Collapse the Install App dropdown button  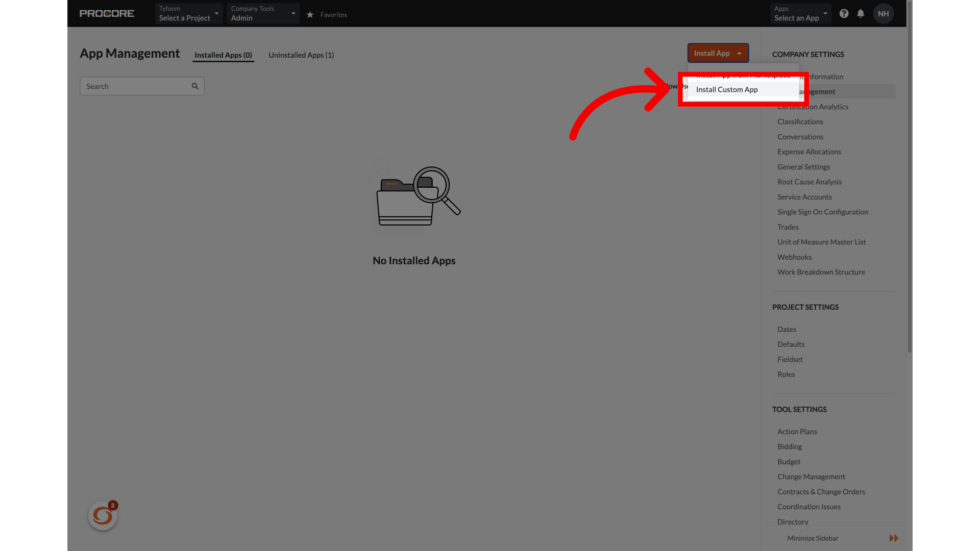[x=718, y=53]
